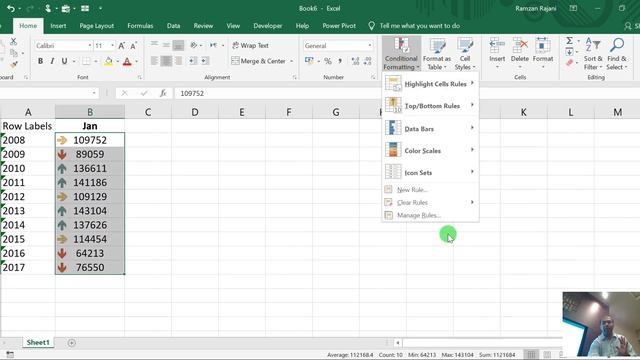Image resolution: width=640 pixels, height=360 pixels.
Task: Select cell with value 64213
Action: (90, 253)
